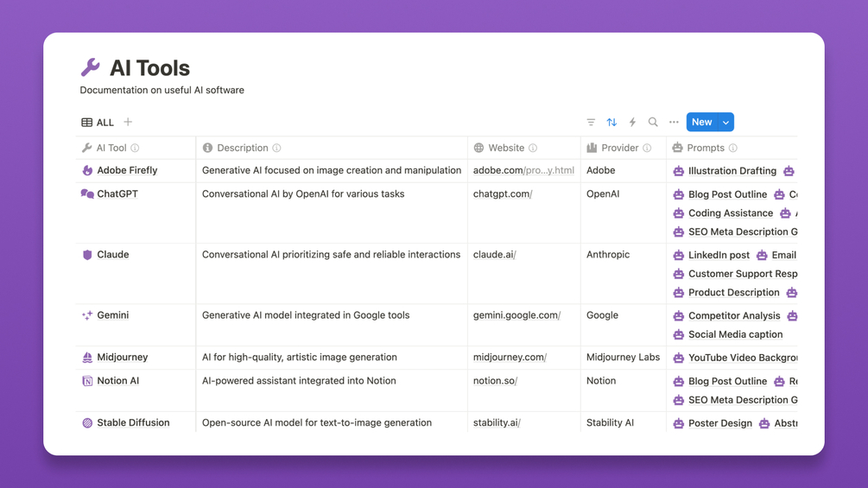Click robot icon before Poster Design
868x488 pixels.
[x=679, y=423]
